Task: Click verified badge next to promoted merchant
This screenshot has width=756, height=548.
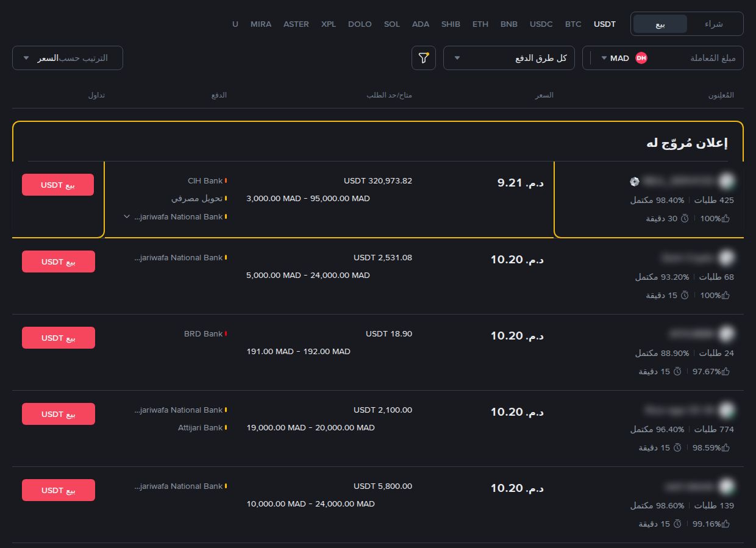Action: (635, 181)
